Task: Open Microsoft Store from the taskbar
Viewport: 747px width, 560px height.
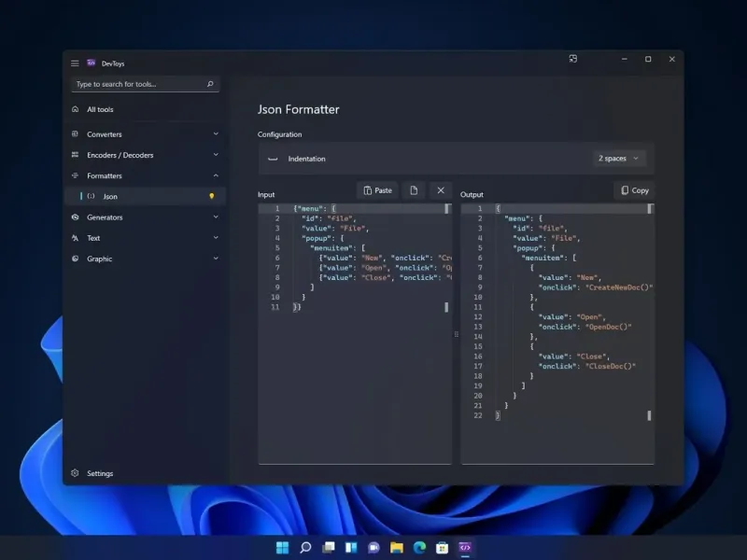Action: coord(442,548)
